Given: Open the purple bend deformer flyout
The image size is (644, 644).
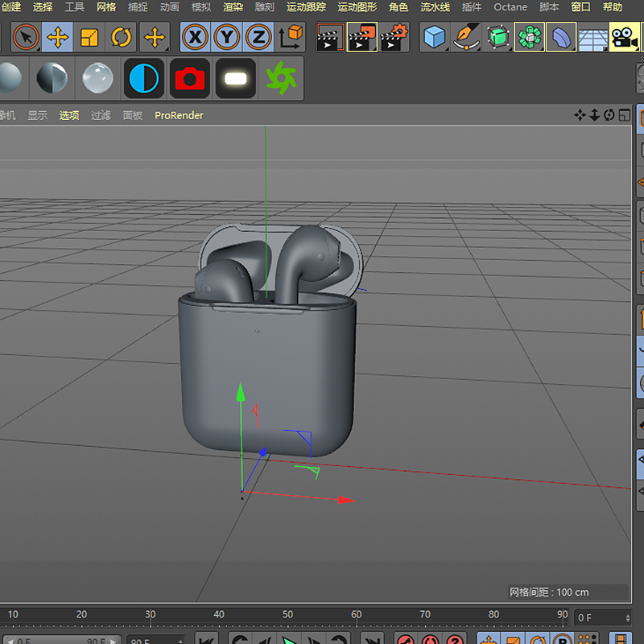Looking at the screenshot, I should 561,37.
